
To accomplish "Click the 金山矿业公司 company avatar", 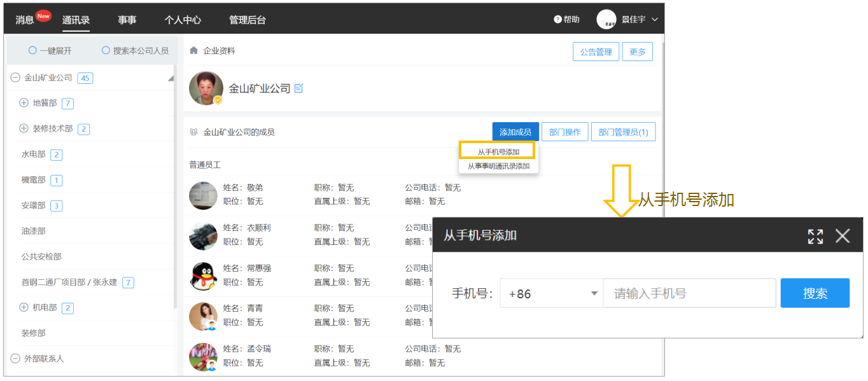I will (206, 88).
